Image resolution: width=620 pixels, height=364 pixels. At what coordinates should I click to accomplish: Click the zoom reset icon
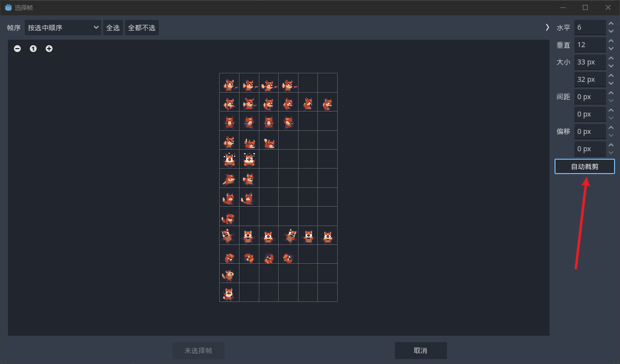coord(33,49)
